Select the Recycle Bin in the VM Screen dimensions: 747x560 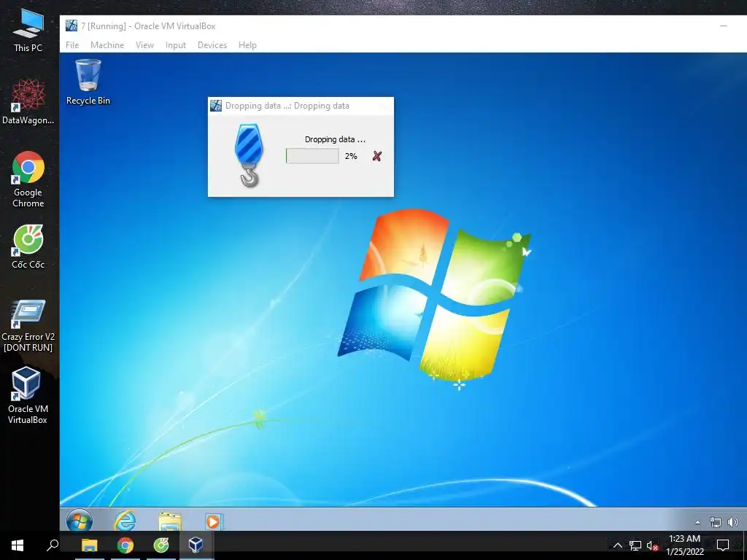88,82
